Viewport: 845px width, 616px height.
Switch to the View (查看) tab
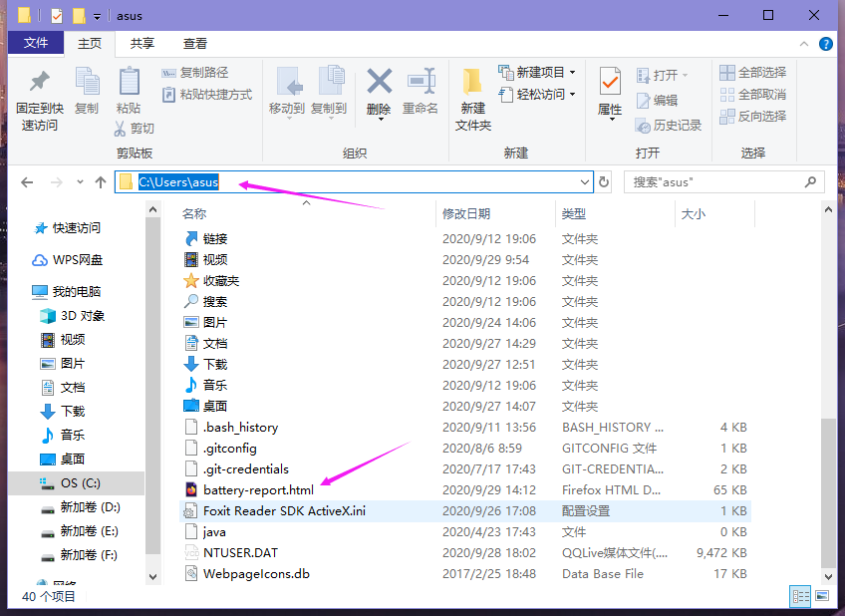coord(195,44)
